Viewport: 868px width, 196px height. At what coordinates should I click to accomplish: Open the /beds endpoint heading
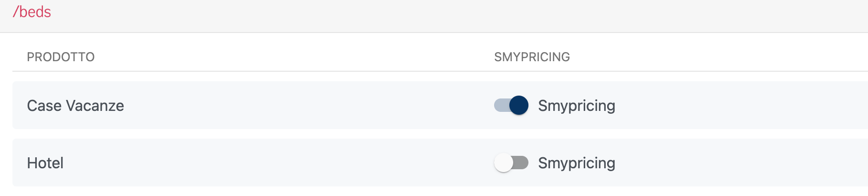coord(32,11)
